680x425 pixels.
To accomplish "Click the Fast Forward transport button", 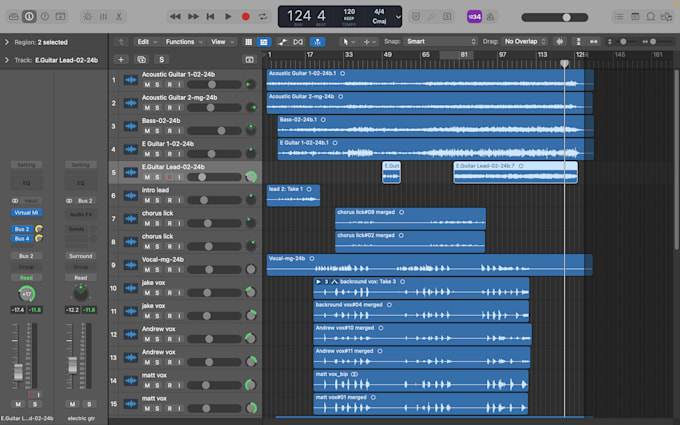I will (x=193, y=16).
